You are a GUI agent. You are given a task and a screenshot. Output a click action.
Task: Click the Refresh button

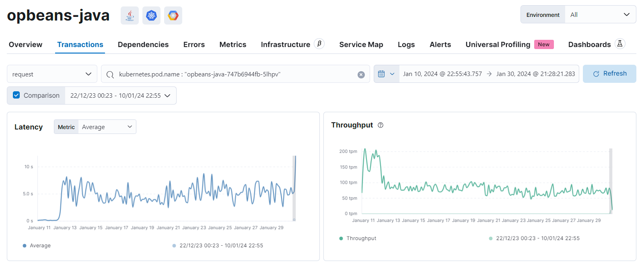[609, 74]
